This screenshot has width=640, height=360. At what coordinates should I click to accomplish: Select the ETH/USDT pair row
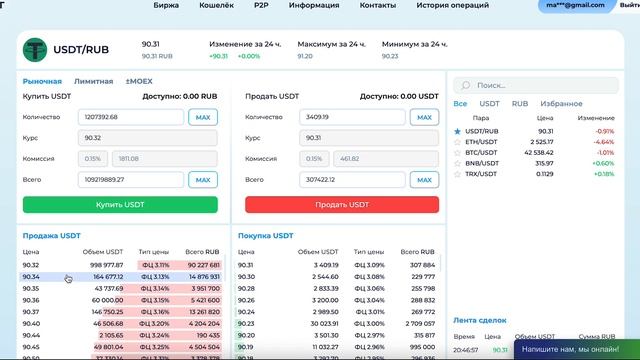(x=534, y=142)
